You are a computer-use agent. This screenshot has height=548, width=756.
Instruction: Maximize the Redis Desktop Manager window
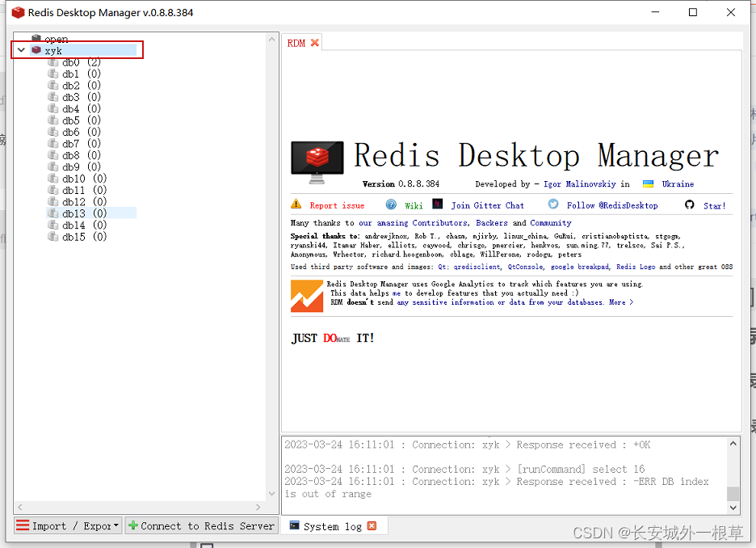693,13
